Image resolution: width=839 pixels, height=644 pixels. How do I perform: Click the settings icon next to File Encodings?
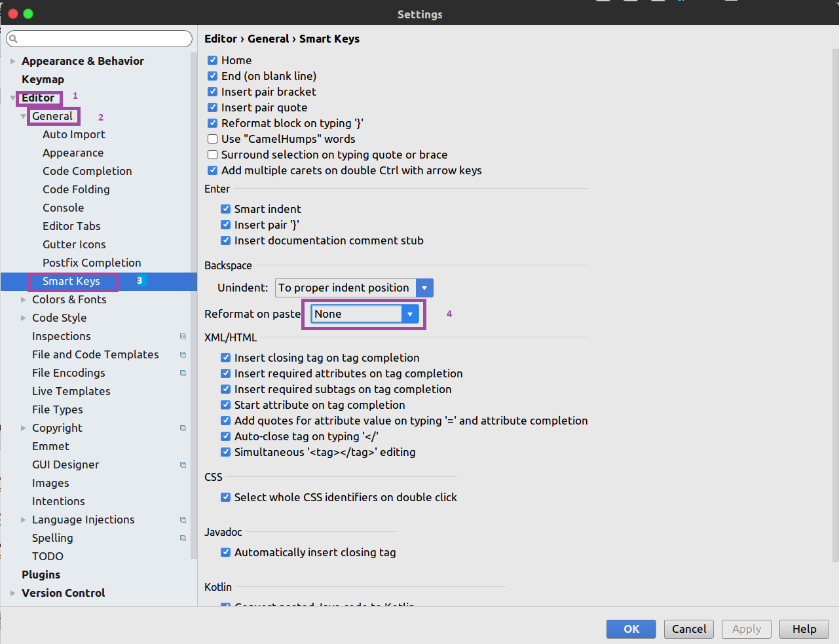[183, 373]
